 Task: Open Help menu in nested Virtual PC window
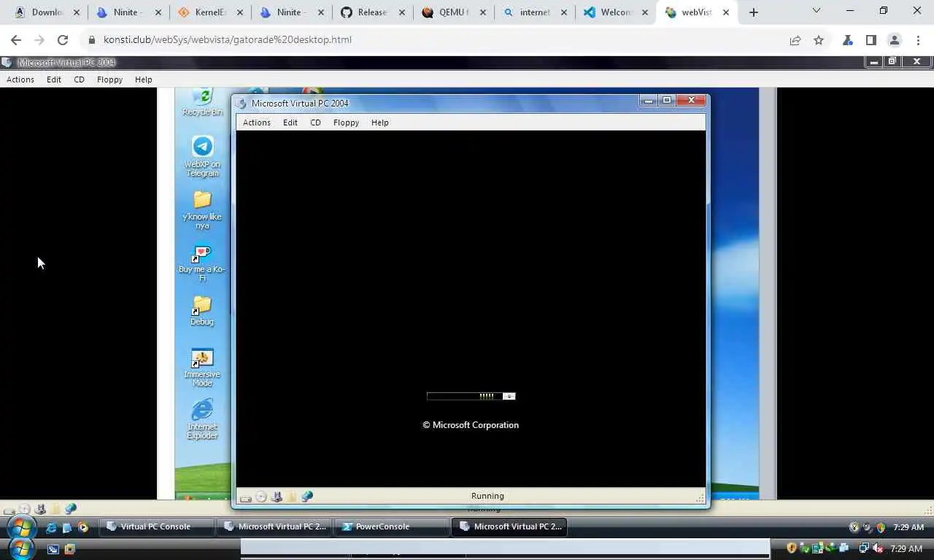coord(379,122)
